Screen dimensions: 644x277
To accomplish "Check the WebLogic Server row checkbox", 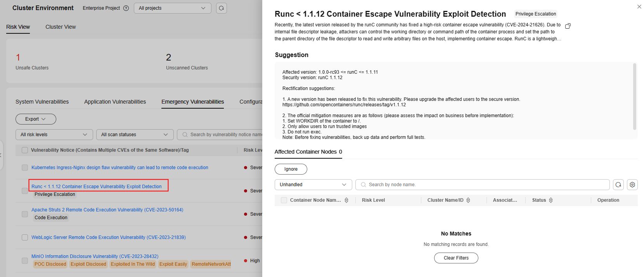I will pyautogui.click(x=25, y=237).
